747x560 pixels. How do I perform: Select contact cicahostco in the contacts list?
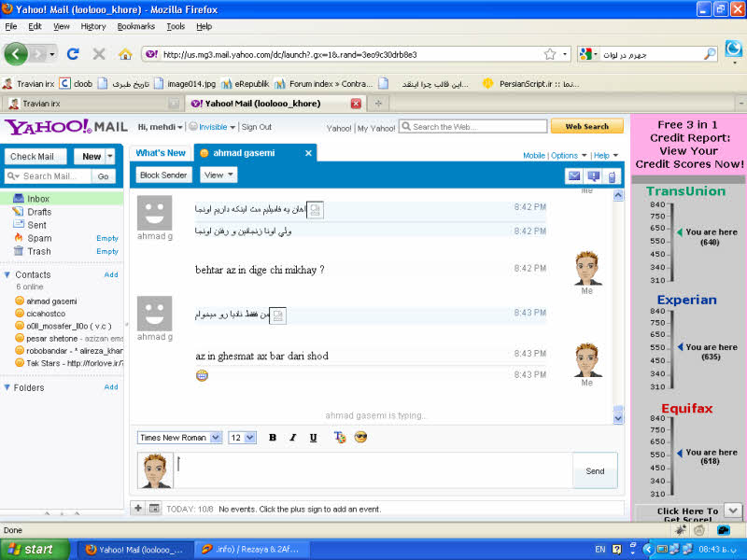click(x=46, y=314)
